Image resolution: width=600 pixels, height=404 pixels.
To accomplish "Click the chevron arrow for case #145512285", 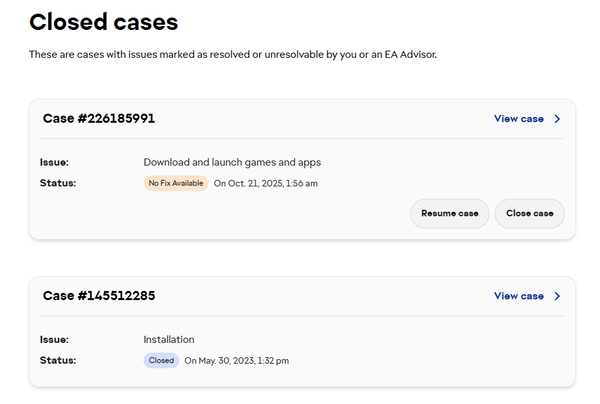I will point(557,296).
